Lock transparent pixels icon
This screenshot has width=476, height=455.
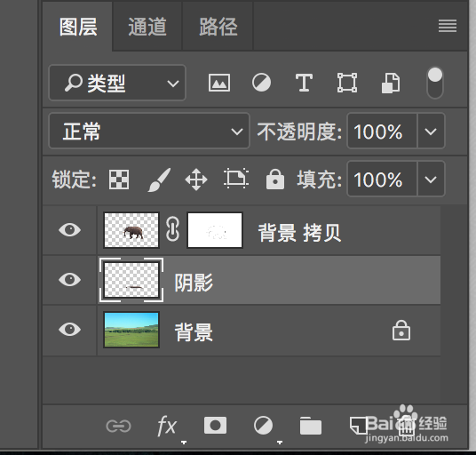pos(119,180)
